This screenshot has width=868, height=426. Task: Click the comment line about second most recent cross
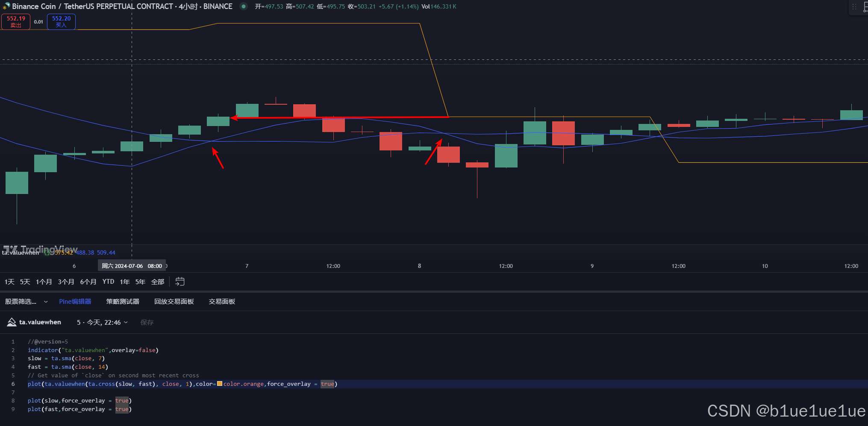pos(113,376)
